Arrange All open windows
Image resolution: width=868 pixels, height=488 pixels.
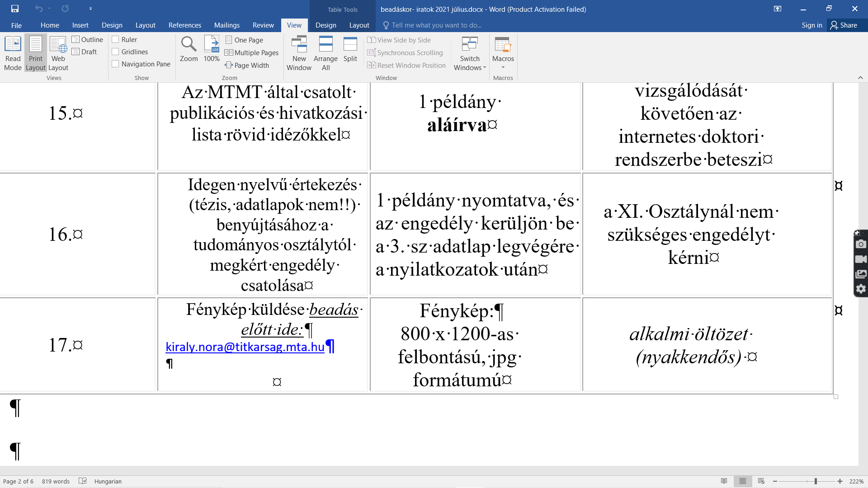tap(325, 53)
